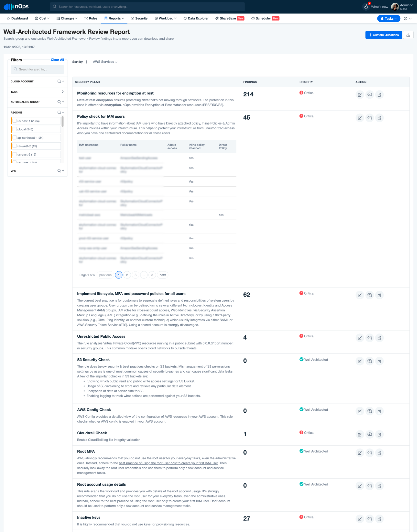This screenshot has width=417, height=532.
Task: Open the AWS Services sort dropdown
Action: (105, 62)
